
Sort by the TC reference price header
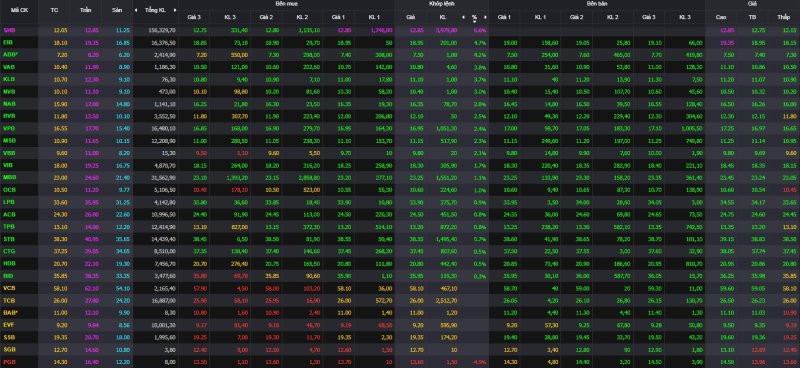(55, 11)
